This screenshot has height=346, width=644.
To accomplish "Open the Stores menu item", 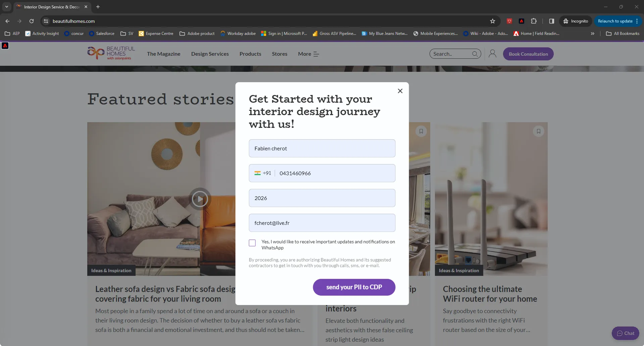I will pos(280,54).
